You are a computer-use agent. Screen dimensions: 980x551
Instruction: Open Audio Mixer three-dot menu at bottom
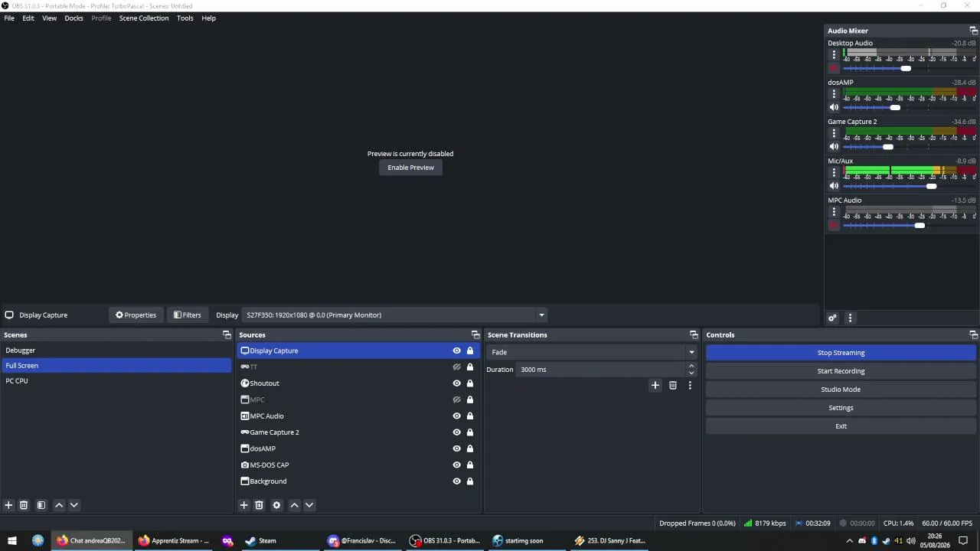pos(850,318)
